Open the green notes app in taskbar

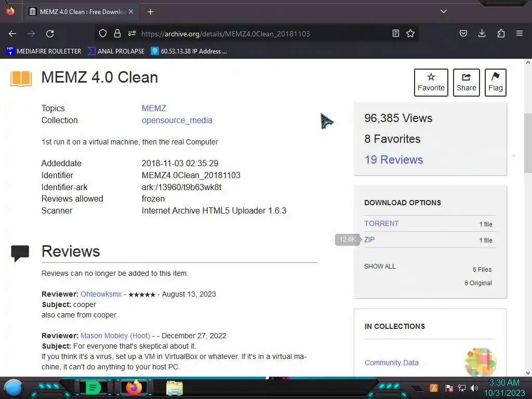point(92,388)
